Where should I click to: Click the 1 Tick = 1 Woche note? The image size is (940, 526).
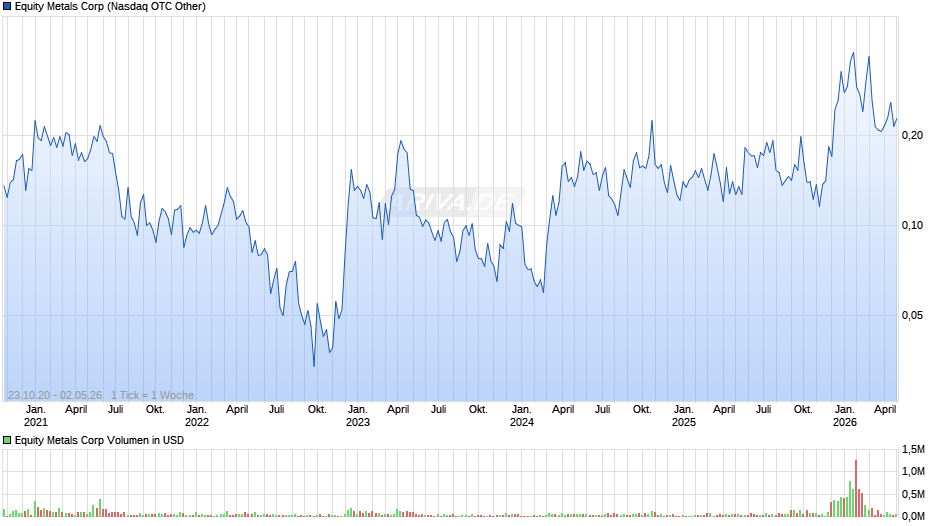152,395
